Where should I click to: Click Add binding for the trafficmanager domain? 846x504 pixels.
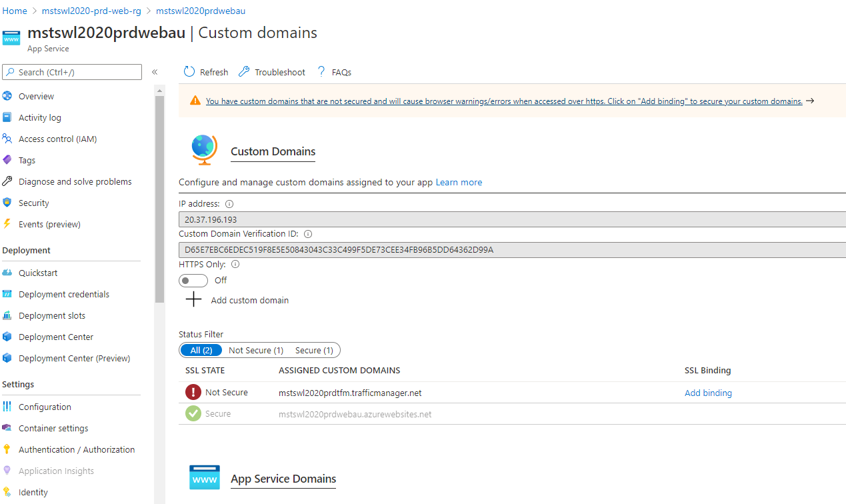pyautogui.click(x=708, y=393)
